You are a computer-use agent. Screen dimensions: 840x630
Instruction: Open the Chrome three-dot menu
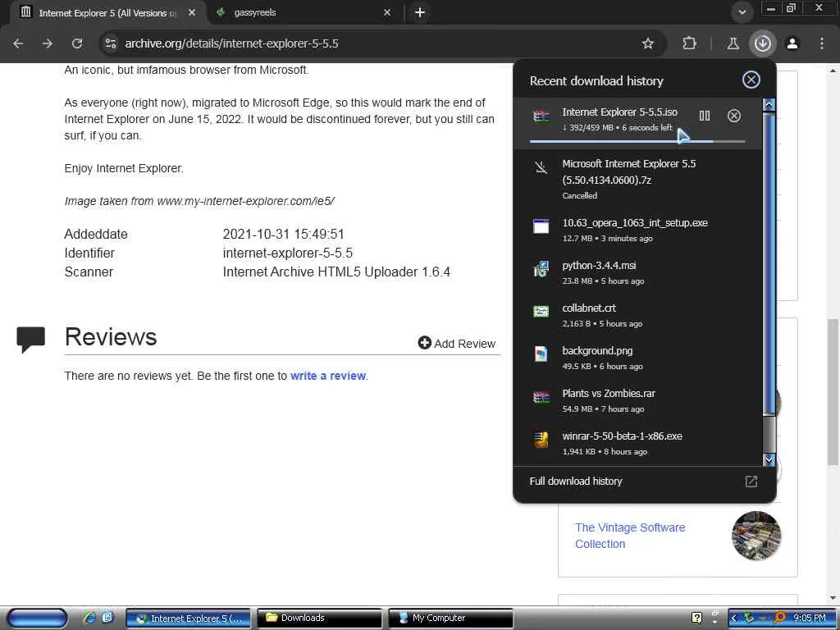click(821, 43)
